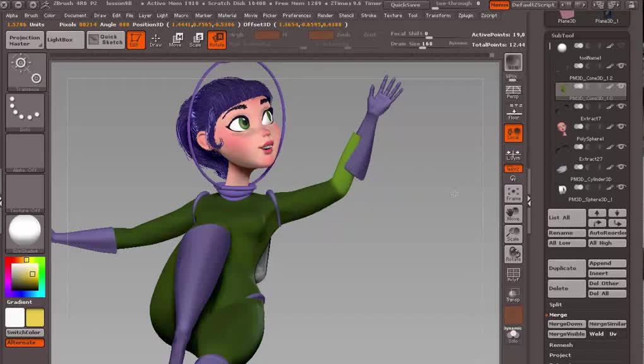644x364 pixels.
Task: Click the polypaint brush icon of Extract7
Action: tap(610, 106)
